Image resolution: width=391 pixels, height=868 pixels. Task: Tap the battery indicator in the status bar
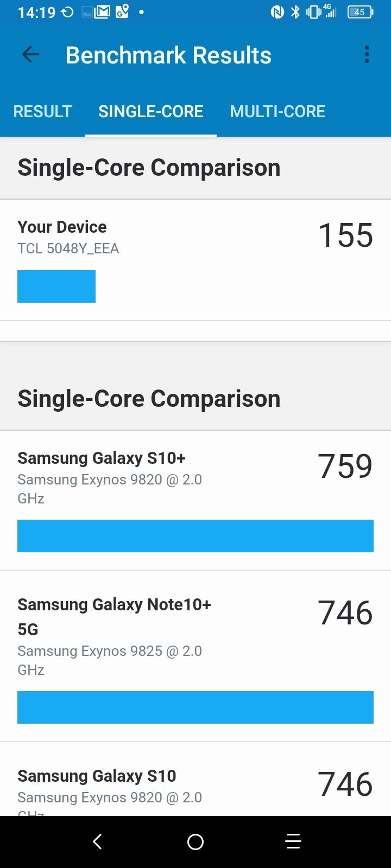pos(360,12)
